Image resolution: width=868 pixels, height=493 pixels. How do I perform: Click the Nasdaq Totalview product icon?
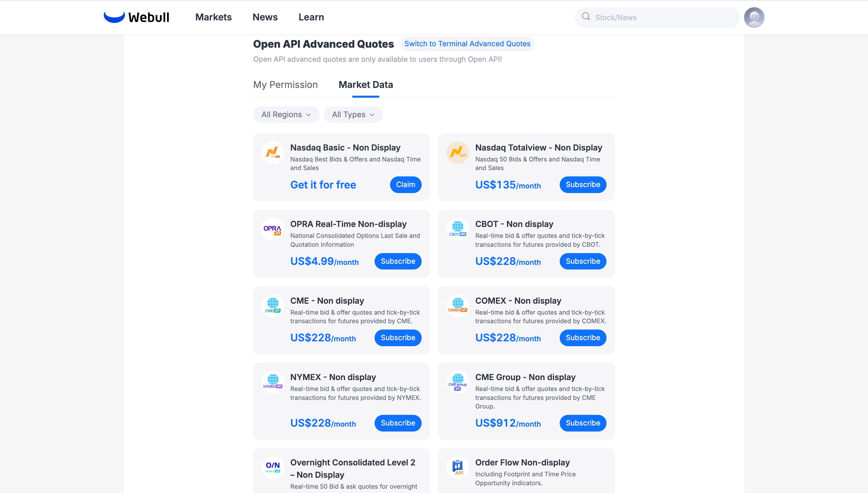tap(458, 153)
